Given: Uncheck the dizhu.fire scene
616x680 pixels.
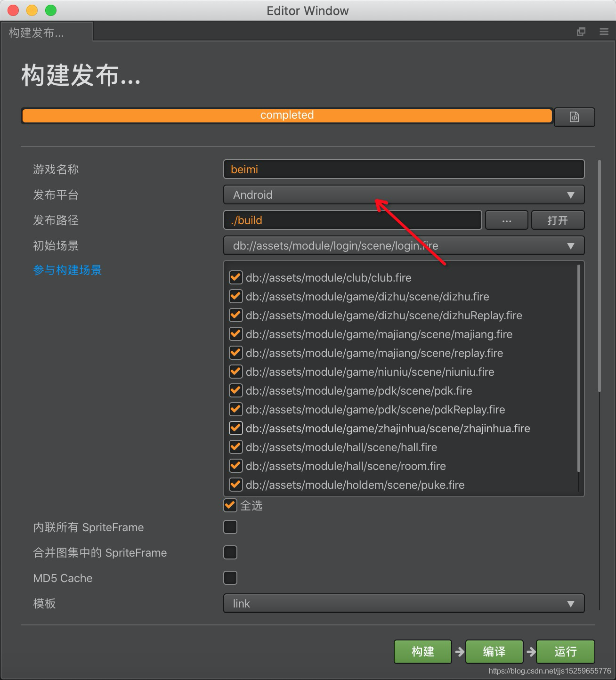Looking at the screenshot, I should (x=235, y=296).
